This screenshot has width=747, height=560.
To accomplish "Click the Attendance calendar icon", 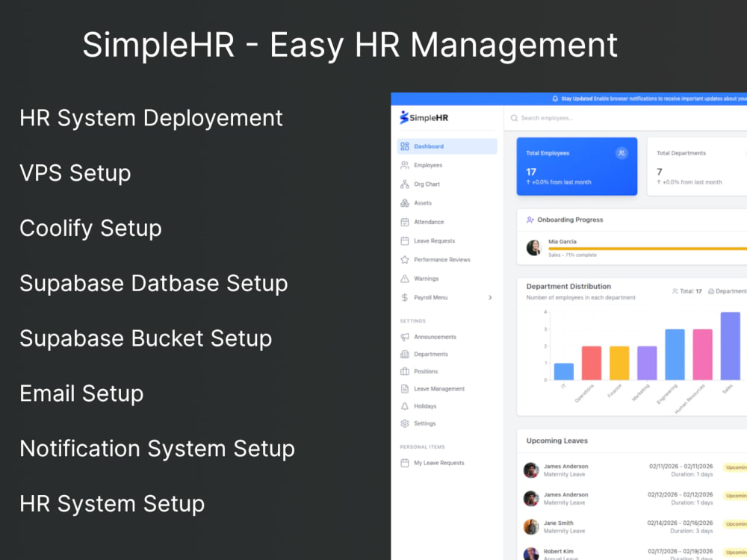I will click(x=404, y=222).
